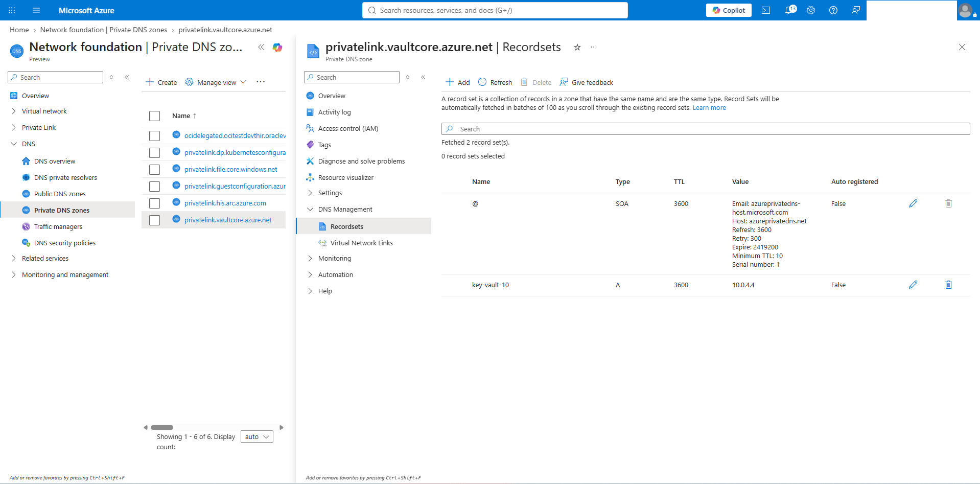Click the Delete toolbar button
The width and height of the screenshot is (980, 484).
[x=536, y=82]
